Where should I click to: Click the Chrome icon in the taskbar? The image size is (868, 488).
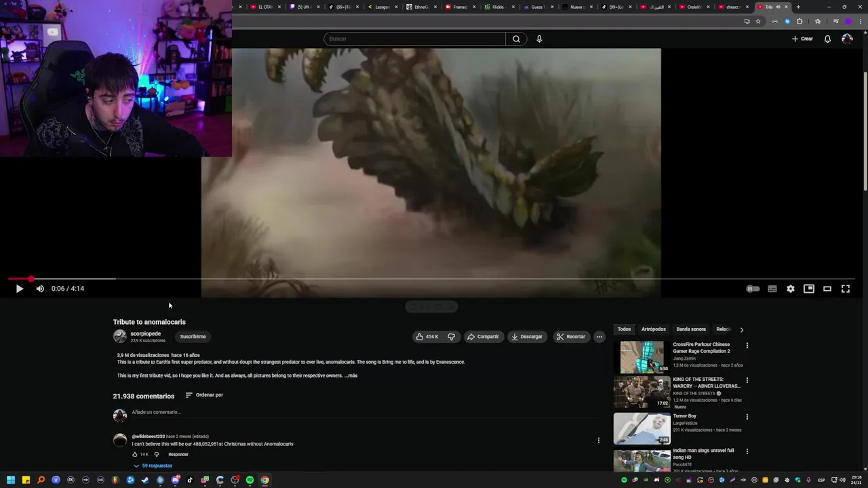[x=264, y=480]
